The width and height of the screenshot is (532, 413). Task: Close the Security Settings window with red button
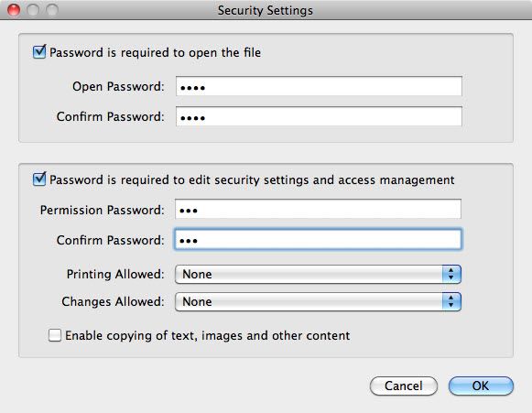(x=13, y=10)
